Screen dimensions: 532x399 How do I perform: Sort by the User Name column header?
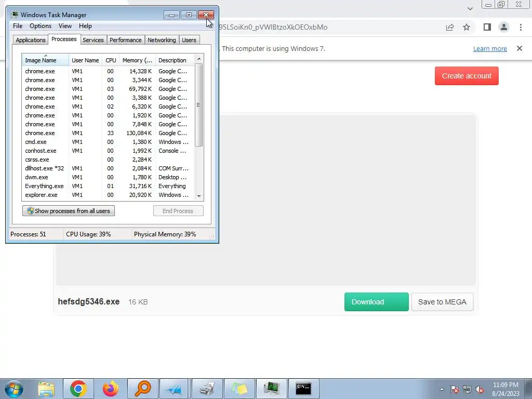[85, 60]
